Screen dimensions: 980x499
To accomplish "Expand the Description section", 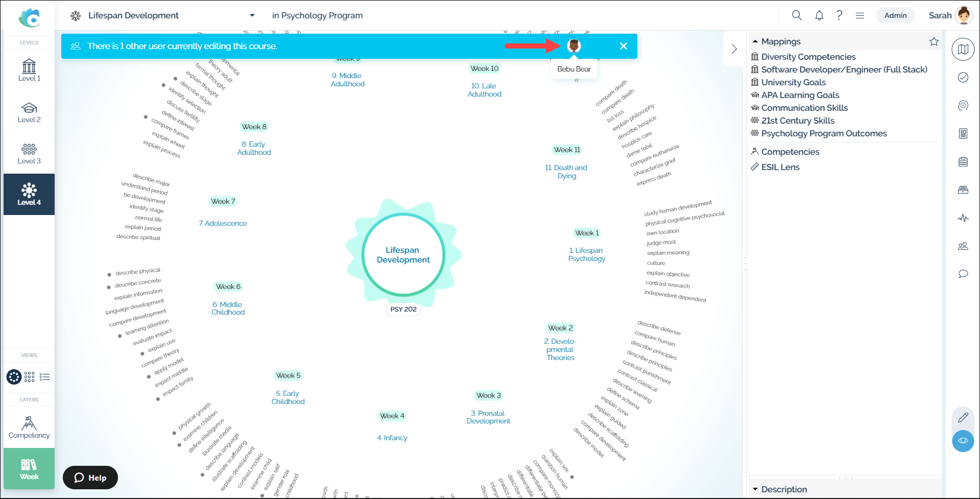I will [755, 489].
